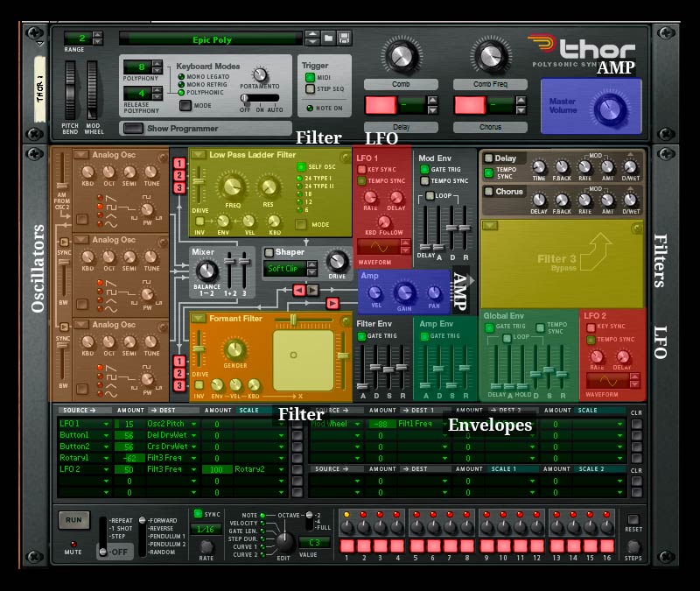Viewport: 700px width, 591px height.
Task: Click the Soft Clip shaper mode display
Action: pyautogui.click(x=285, y=269)
